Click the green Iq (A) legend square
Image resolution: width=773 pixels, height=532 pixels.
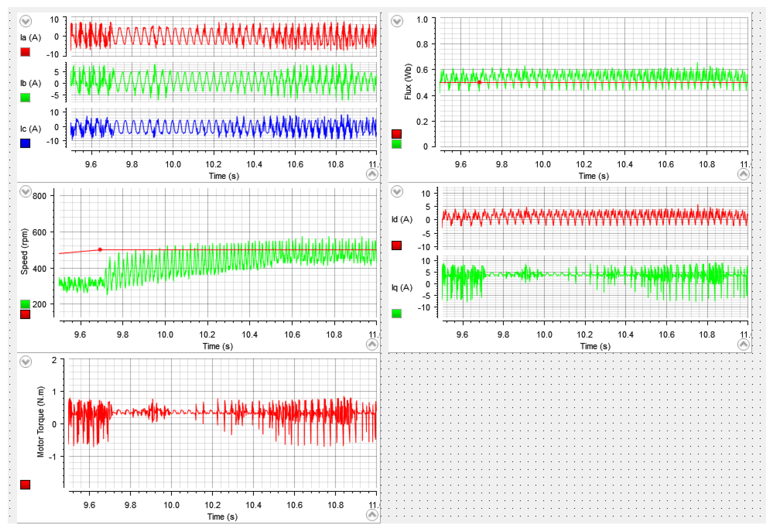(x=396, y=314)
